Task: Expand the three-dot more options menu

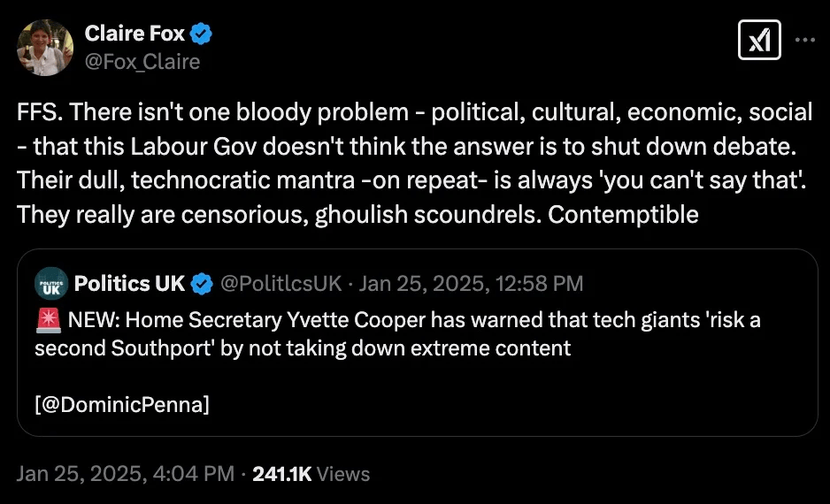Action: pyautogui.click(x=805, y=41)
